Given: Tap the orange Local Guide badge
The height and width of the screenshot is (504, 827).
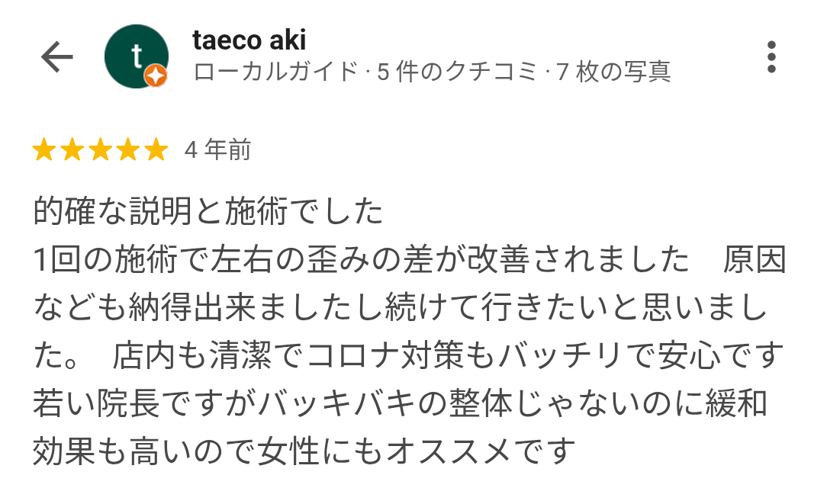Looking at the screenshot, I should point(156,75).
